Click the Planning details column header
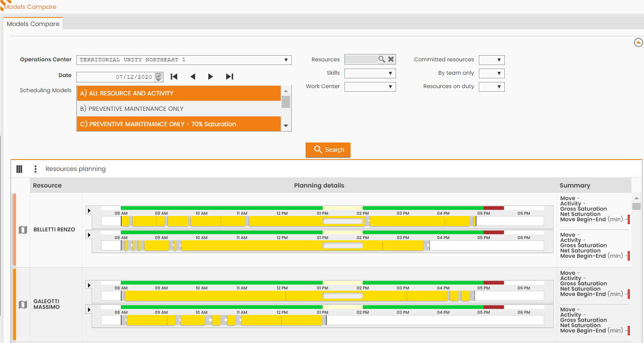The height and width of the screenshot is (343, 644). tap(319, 186)
